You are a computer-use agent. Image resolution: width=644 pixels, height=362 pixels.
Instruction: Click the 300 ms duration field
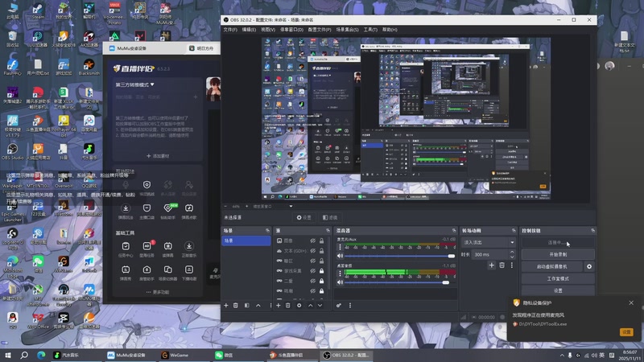490,254
